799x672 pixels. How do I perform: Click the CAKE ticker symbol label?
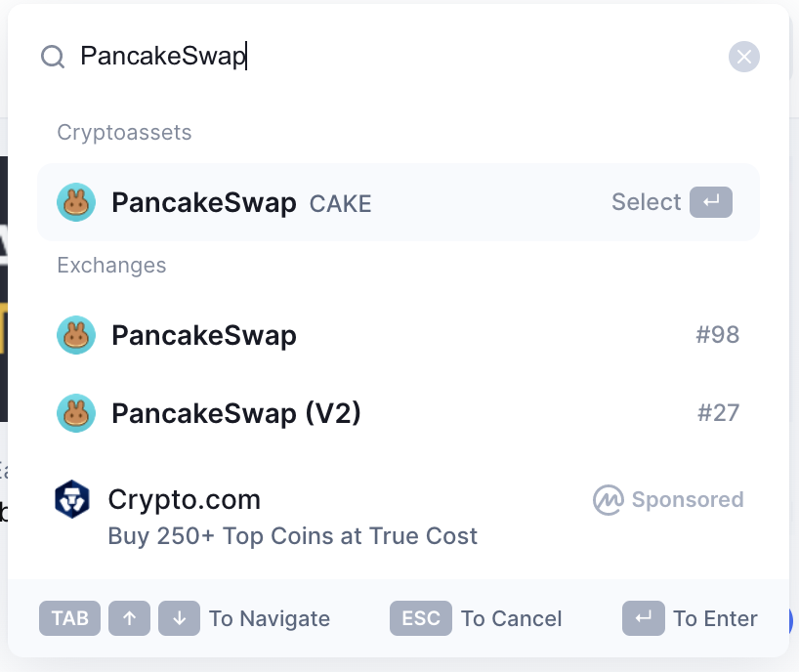pos(340,204)
